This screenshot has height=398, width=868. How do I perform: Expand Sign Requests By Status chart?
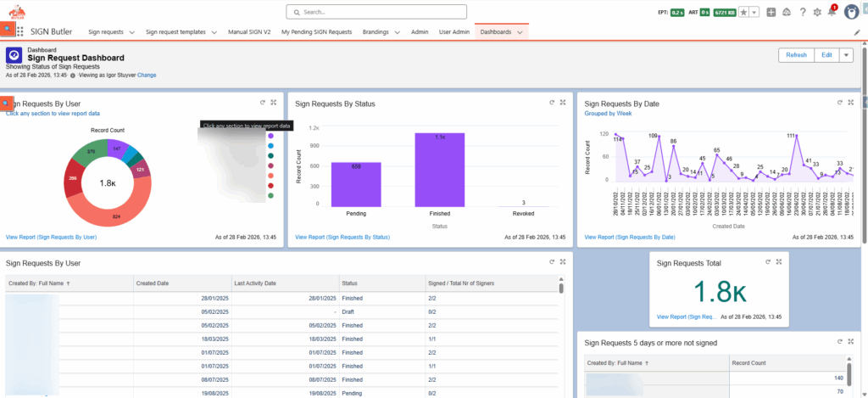click(563, 103)
